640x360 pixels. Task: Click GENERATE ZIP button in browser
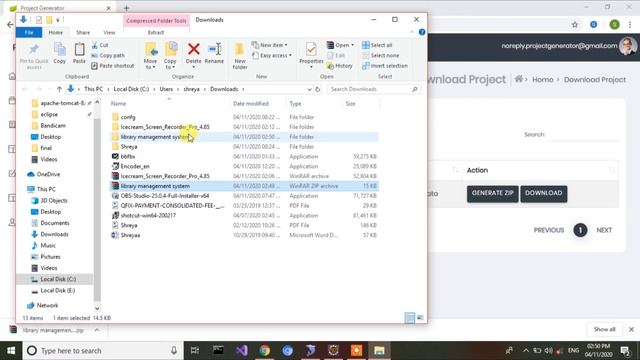click(493, 193)
